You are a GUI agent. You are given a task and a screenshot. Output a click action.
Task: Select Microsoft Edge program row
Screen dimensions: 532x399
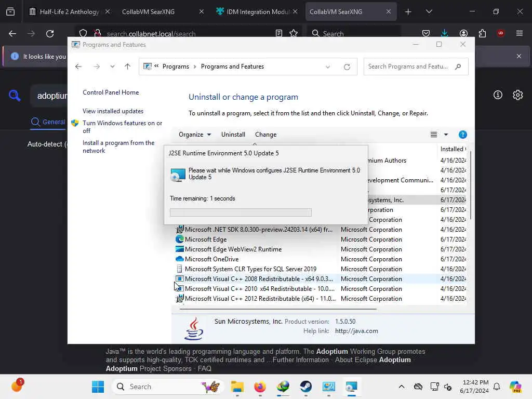pos(321,240)
